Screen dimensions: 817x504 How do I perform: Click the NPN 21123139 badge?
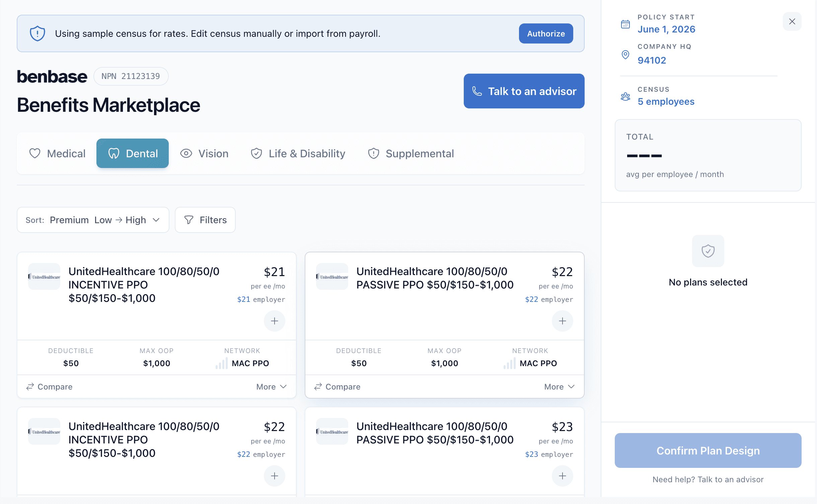(131, 76)
